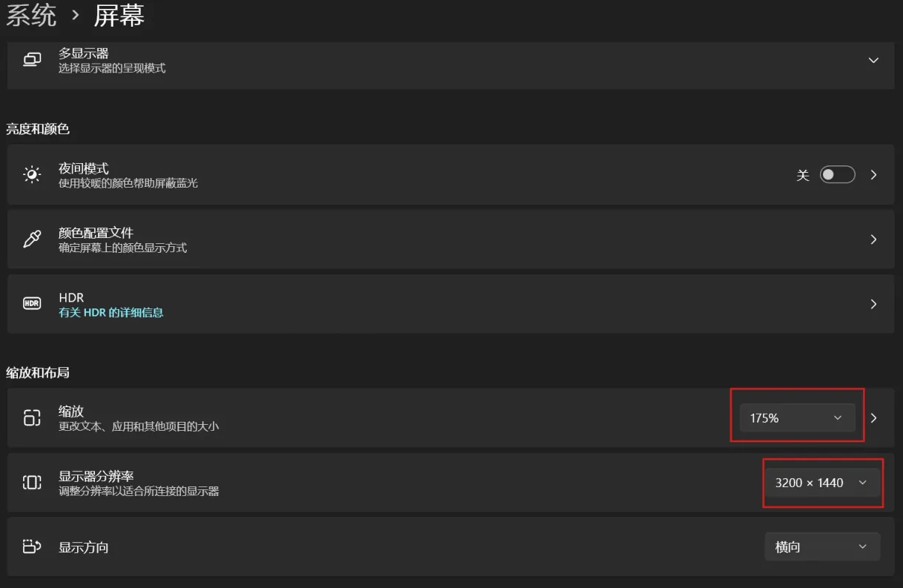The width and height of the screenshot is (903, 588).
Task: Open custom scaling via the 缩放 arrow
Action: pyautogui.click(x=873, y=418)
